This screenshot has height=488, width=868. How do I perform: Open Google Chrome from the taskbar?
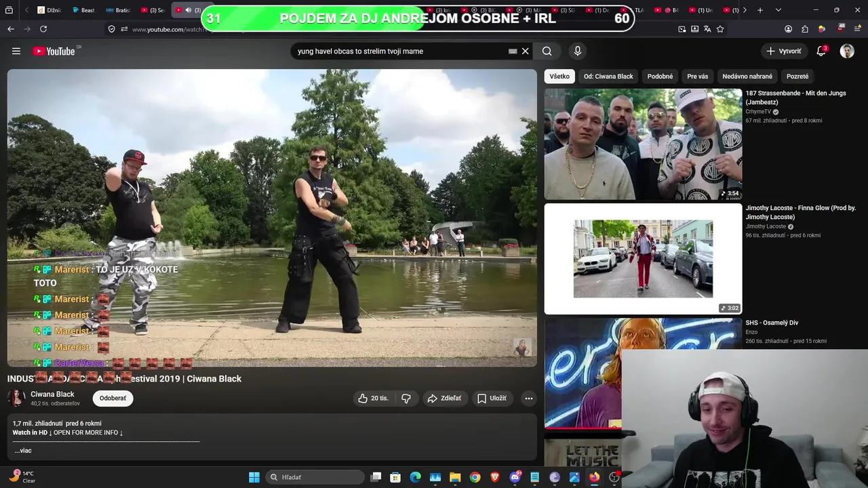click(x=475, y=477)
